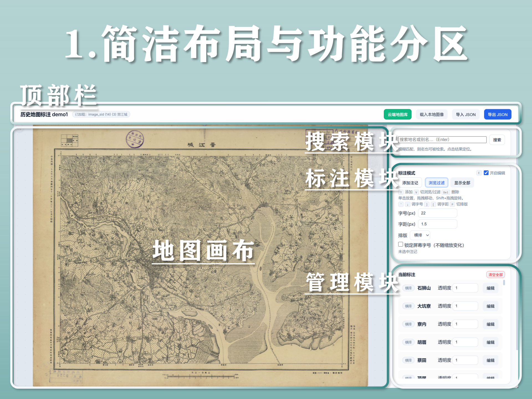Click 编辑 for the 胡厝 annotation

[490, 342]
